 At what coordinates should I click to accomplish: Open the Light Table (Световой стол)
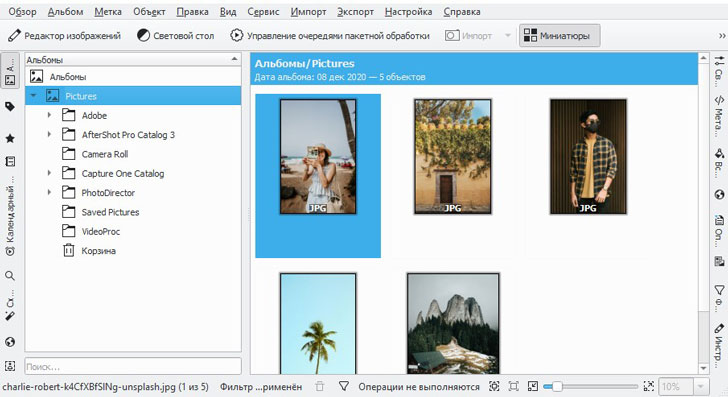tap(176, 36)
